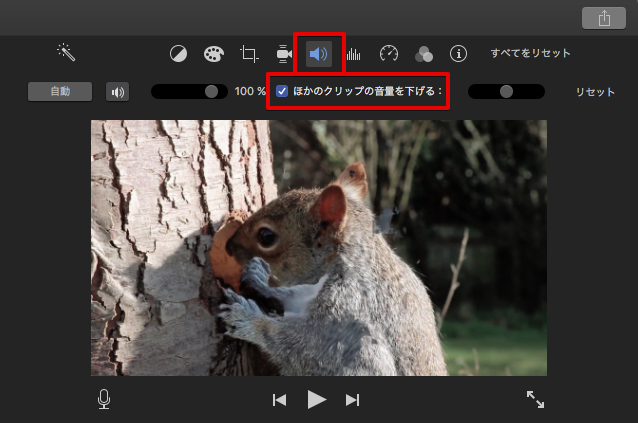
Task: Uncheck ほかのクリップの音量を下げる checkbox
Action: tap(282, 91)
